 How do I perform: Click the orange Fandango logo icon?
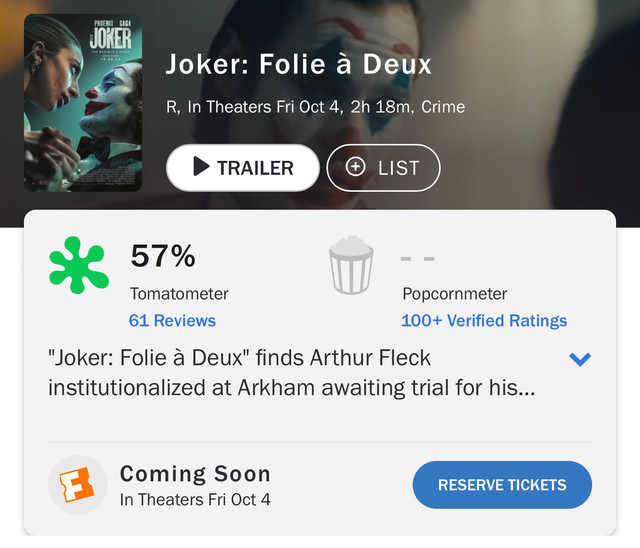77,485
